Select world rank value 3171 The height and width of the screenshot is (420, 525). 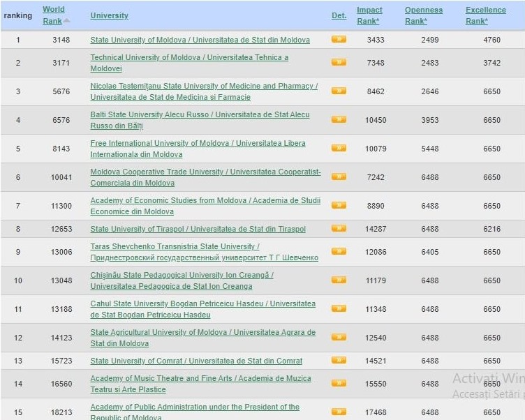61,63
